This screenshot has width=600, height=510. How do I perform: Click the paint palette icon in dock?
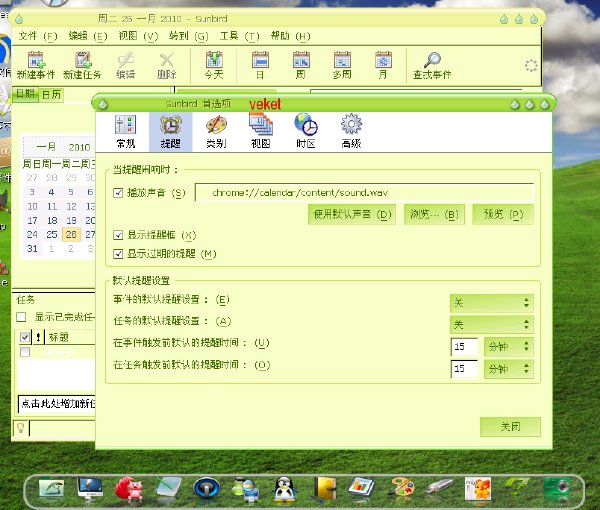pyautogui.click(x=401, y=487)
